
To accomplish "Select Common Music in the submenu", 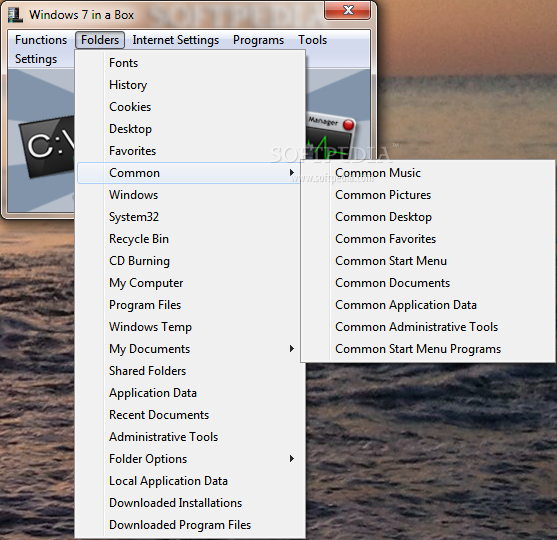I will click(428, 173).
